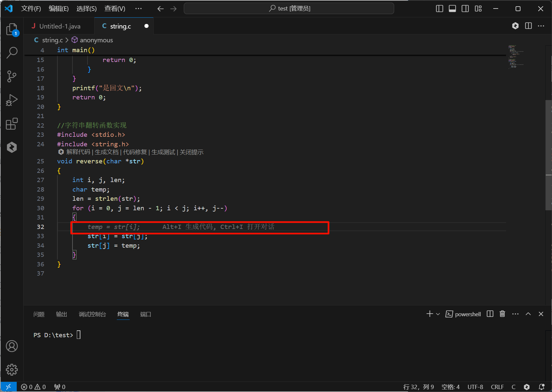
Task: Open Manage gear settings icon
Action: (x=12, y=370)
